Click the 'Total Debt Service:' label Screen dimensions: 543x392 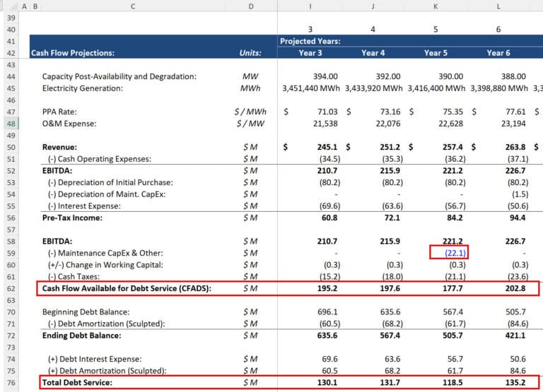point(77,382)
